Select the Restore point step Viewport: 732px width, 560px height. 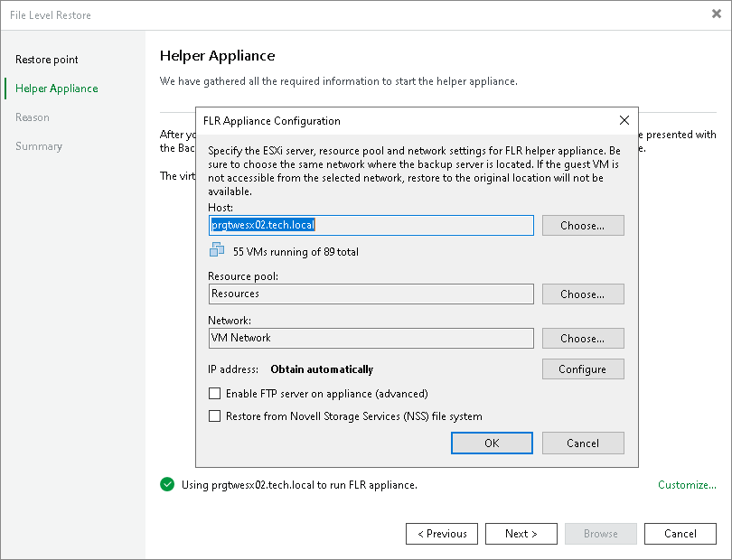pyautogui.click(x=47, y=60)
